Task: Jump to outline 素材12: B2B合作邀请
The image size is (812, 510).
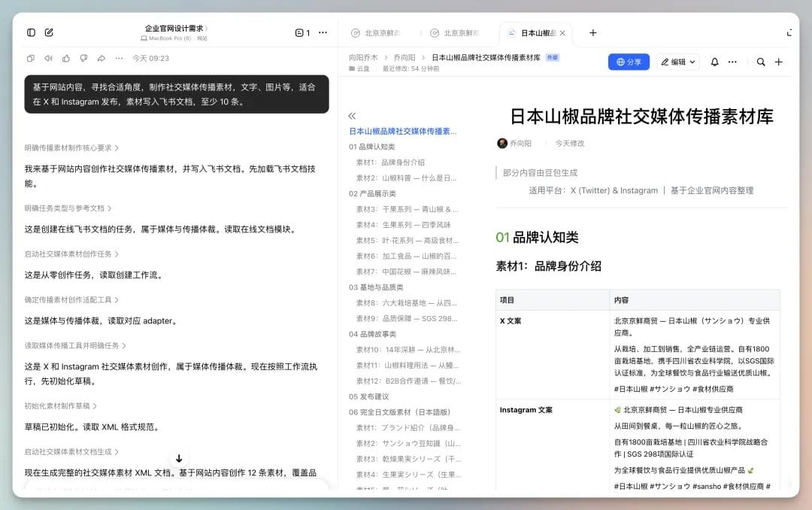Action: pyautogui.click(x=408, y=381)
